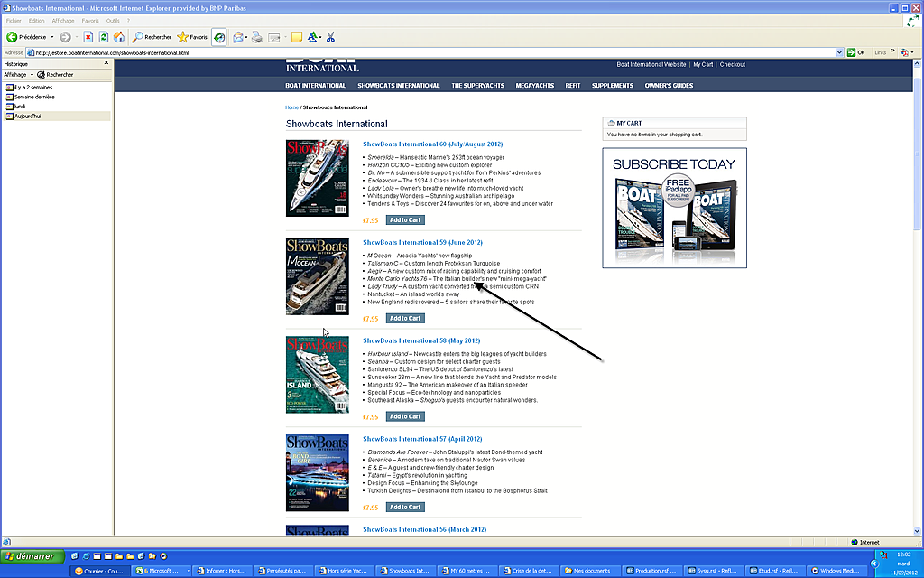Screen dimensions: 924x578
Task: Click the Forward navigation arrow icon
Action: click(x=65, y=37)
